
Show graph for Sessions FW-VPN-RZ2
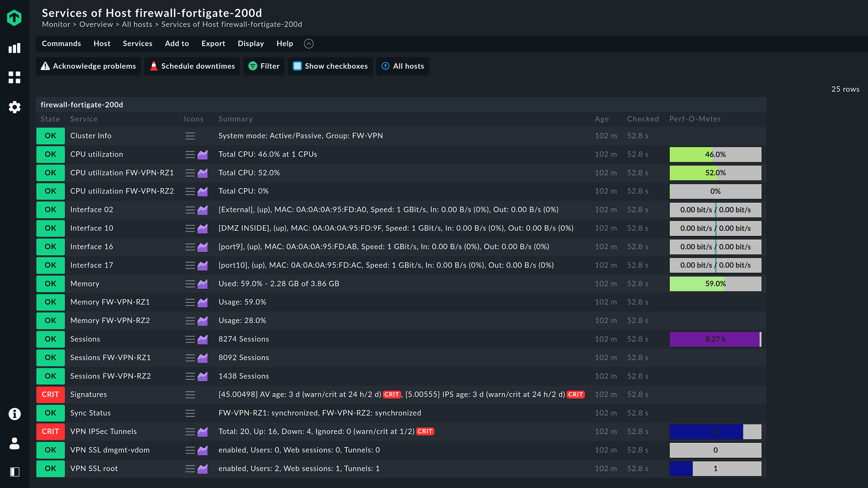[x=202, y=376]
